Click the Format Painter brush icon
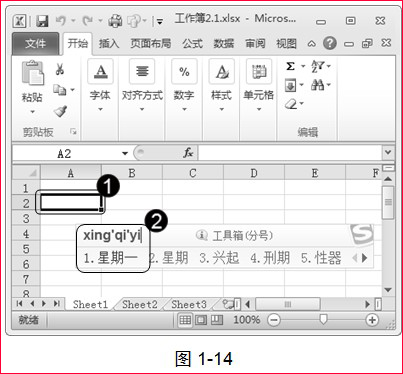403x374 pixels. [60, 111]
